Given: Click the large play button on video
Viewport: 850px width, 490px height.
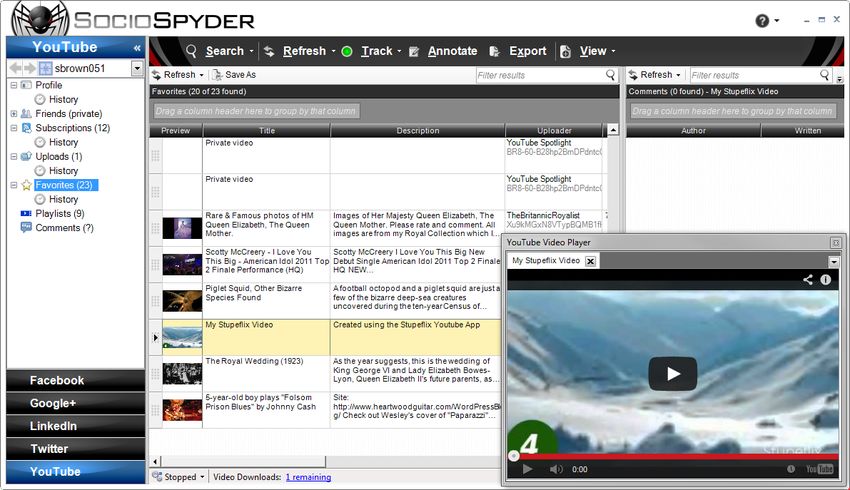Looking at the screenshot, I should [x=673, y=373].
